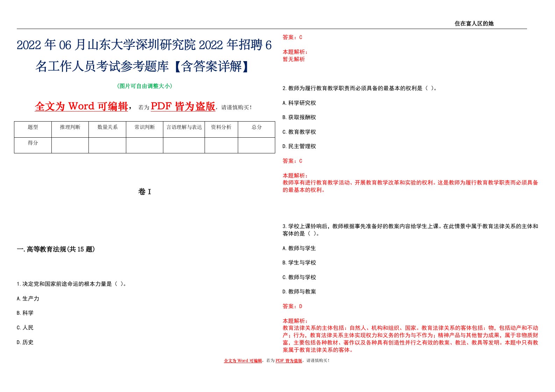Choose option B.学生与学校
Image resolution: width=555 pixels, height=392 pixels.
point(299,263)
